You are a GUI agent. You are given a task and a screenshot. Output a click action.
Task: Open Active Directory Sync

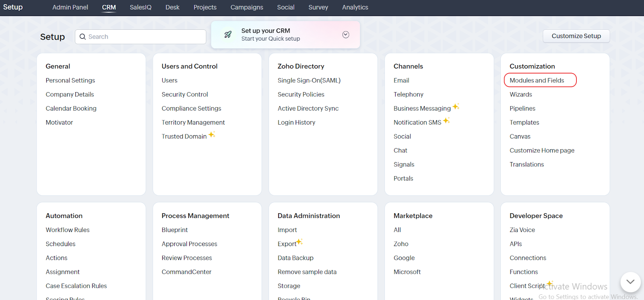[308, 109]
